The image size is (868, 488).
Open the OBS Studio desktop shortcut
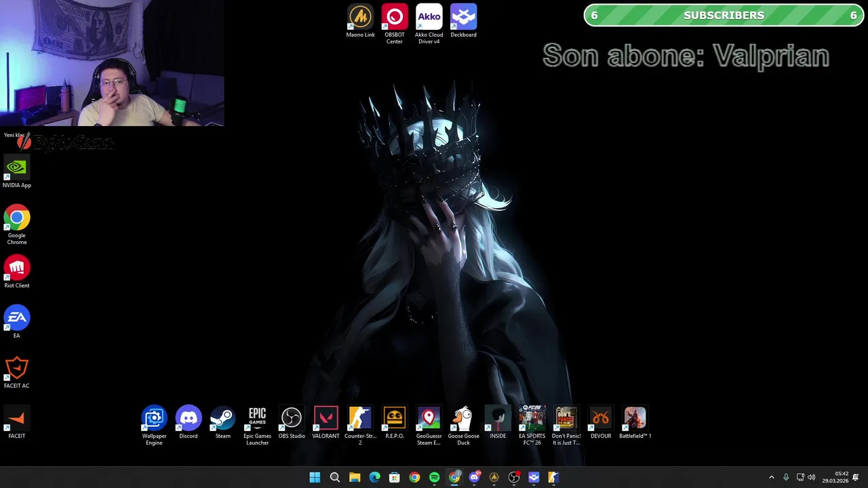(x=292, y=423)
